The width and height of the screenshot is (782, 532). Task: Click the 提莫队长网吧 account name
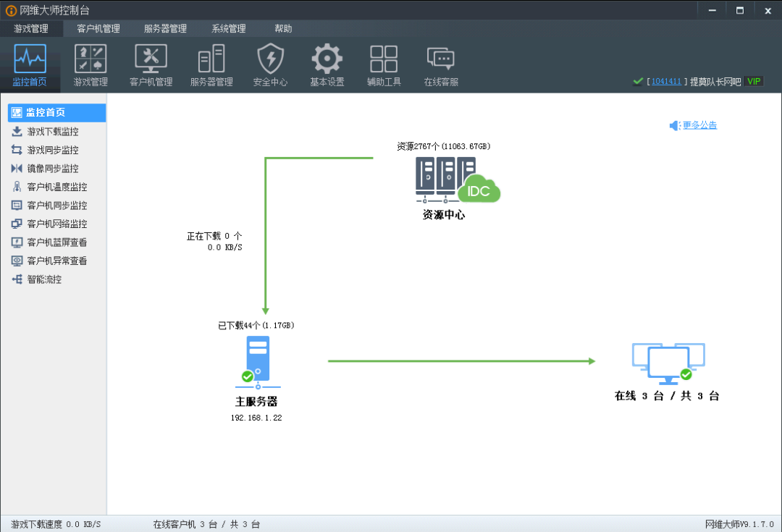715,81
